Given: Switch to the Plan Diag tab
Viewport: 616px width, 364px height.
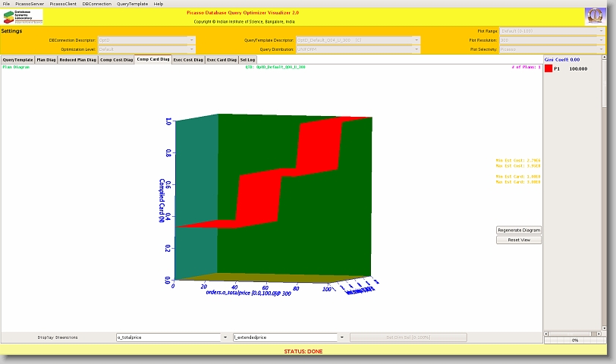Looking at the screenshot, I should [46, 59].
